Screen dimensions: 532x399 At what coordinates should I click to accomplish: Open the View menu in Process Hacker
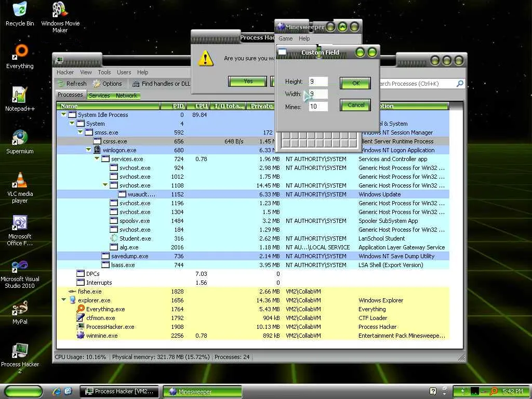pyautogui.click(x=86, y=72)
